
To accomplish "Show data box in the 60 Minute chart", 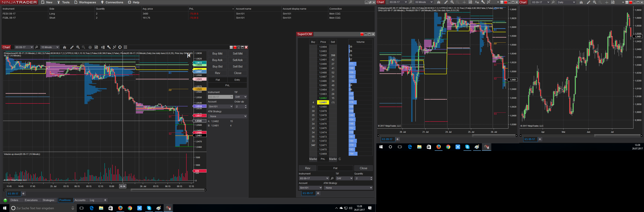I will pyautogui.click(x=470, y=2).
